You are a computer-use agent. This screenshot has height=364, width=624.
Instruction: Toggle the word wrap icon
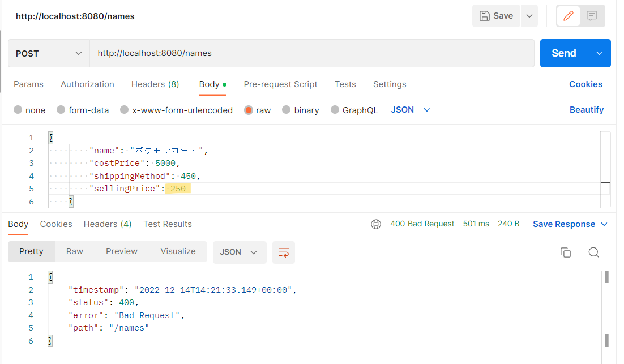point(283,252)
